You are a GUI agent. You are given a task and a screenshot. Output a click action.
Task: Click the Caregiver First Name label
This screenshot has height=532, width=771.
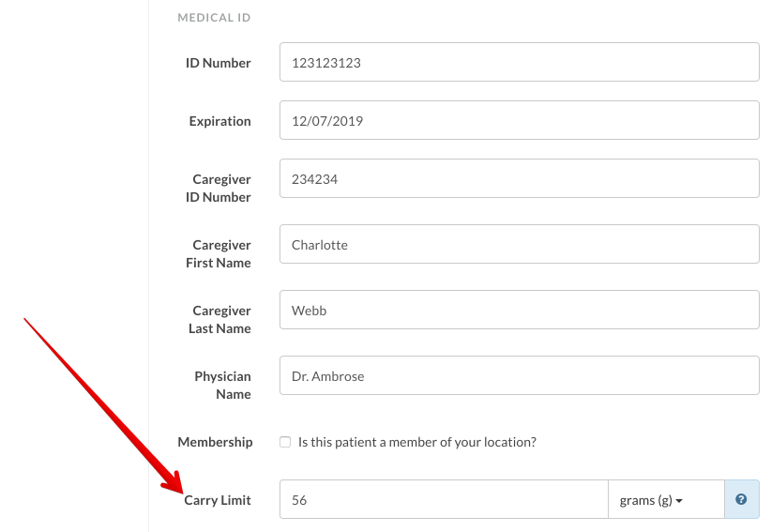pyautogui.click(x=219, y=253)
